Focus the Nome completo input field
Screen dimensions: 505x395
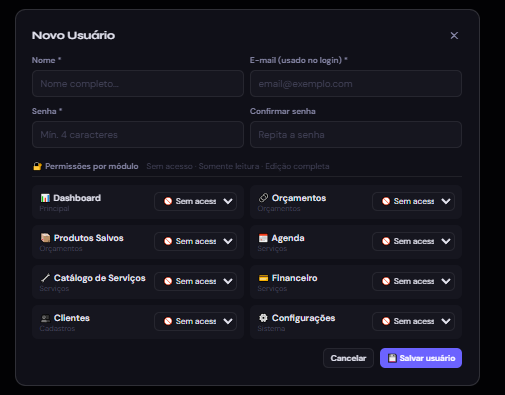(138, 83)
